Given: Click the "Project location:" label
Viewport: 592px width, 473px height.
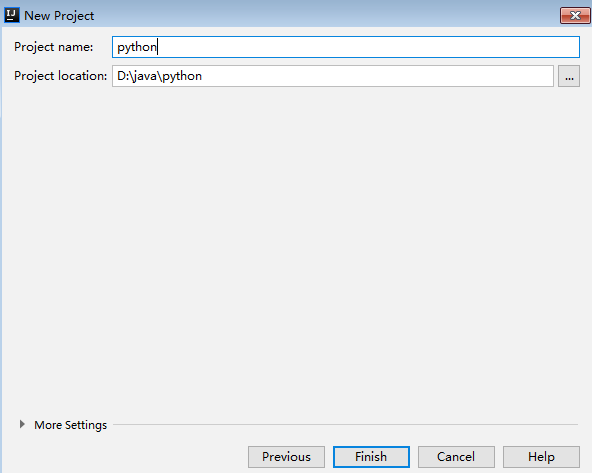Looking at the screenshot, I should coord(61,76).
